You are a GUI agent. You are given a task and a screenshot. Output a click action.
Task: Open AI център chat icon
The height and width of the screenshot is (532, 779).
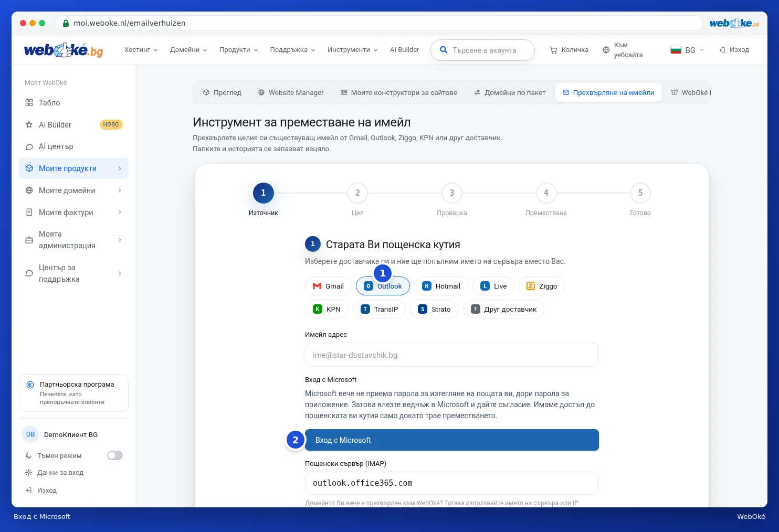pos(29,147)
